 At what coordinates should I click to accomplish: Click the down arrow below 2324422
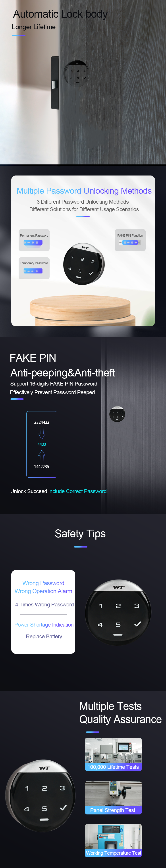coord(42,434)
